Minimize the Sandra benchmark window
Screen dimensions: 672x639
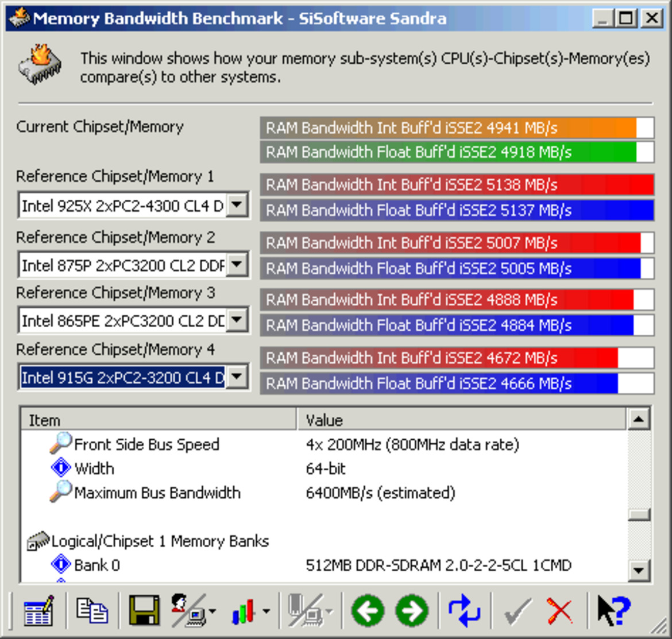tap(603, 18)
